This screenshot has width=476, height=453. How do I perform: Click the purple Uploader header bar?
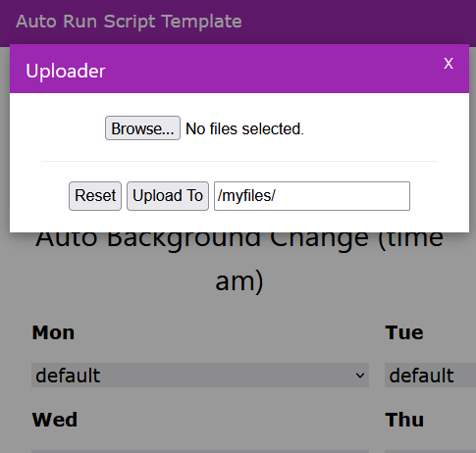pos(239,69)
